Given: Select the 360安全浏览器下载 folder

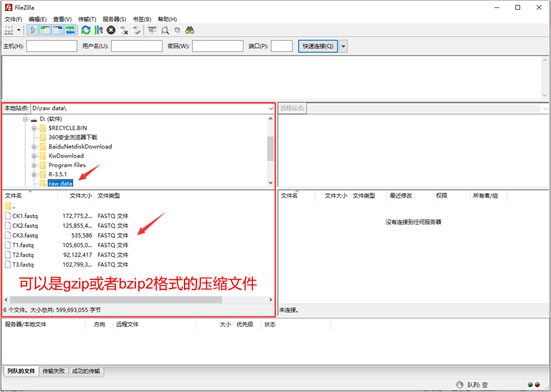Looking at the screenshot, I should 73,137.
